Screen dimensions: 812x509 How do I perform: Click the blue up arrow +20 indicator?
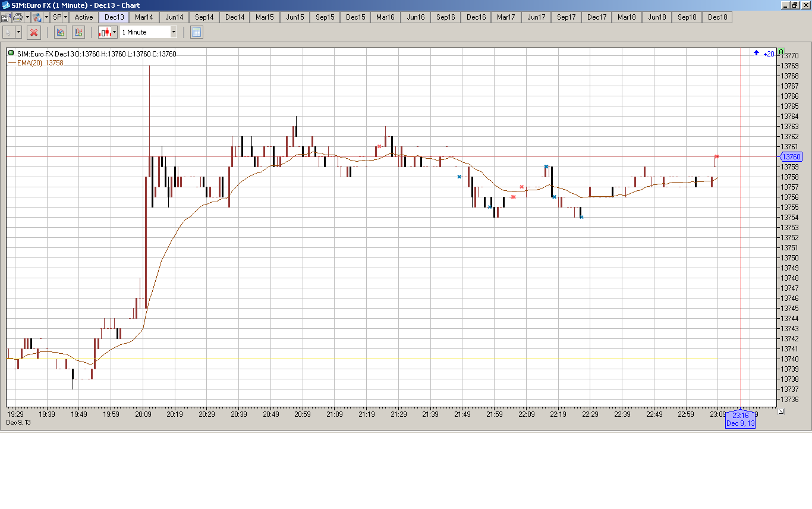[x=764, y=54]
